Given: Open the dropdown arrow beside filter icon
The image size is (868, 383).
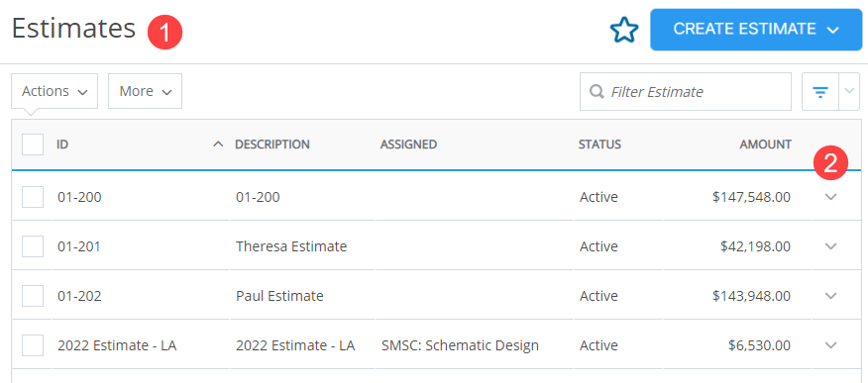Looking at the screenshot, I should pos(850,92).
